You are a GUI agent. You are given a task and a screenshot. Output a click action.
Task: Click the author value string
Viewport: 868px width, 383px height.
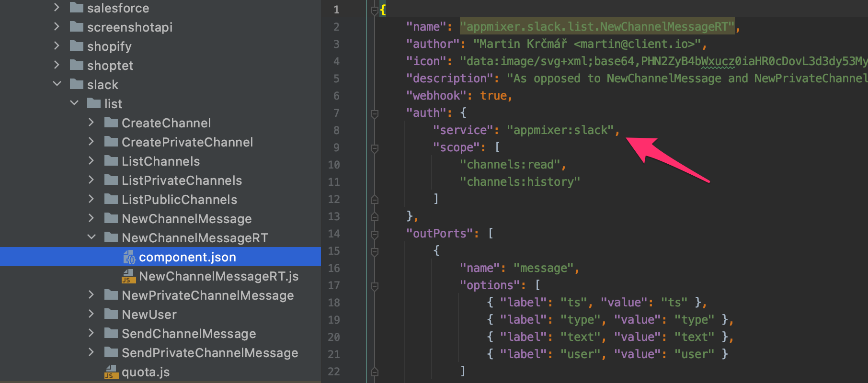(587, 44)
